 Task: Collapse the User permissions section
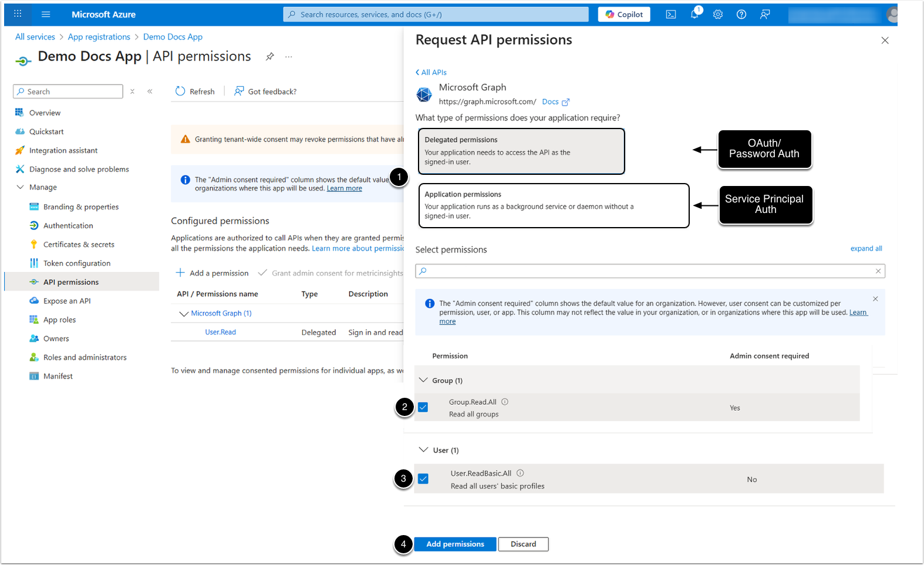click(423, 450)
